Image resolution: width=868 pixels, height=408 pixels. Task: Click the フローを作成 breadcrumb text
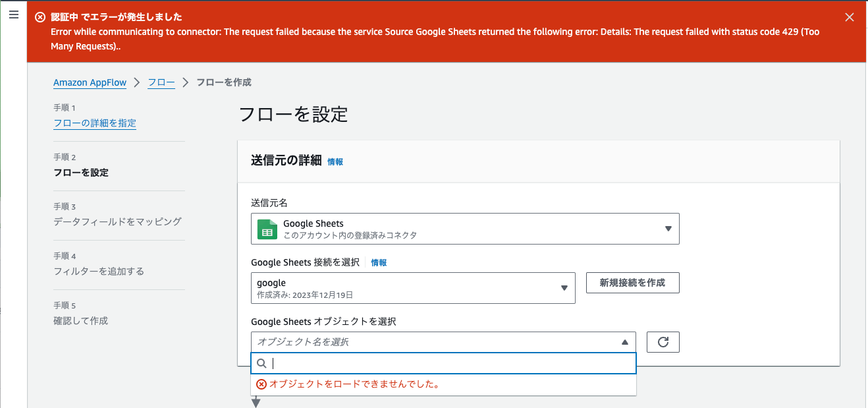[x=224, y=82]
